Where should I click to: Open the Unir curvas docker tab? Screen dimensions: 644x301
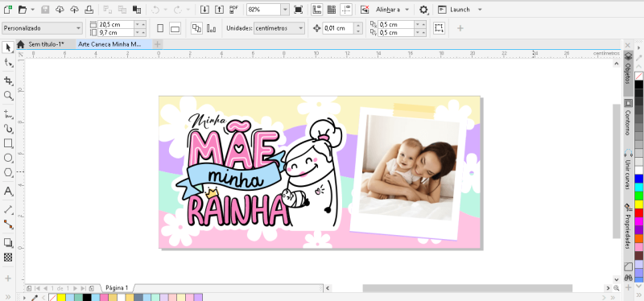628,169
